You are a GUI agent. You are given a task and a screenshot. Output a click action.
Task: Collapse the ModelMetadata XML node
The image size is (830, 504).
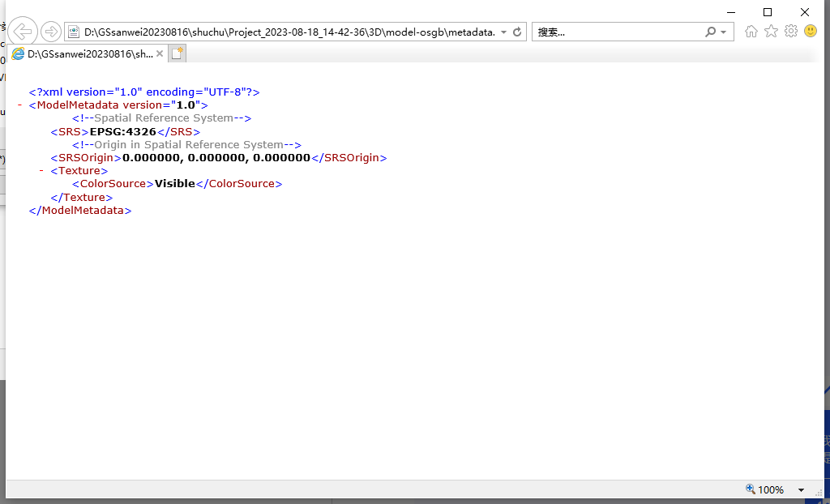(19, 105)
